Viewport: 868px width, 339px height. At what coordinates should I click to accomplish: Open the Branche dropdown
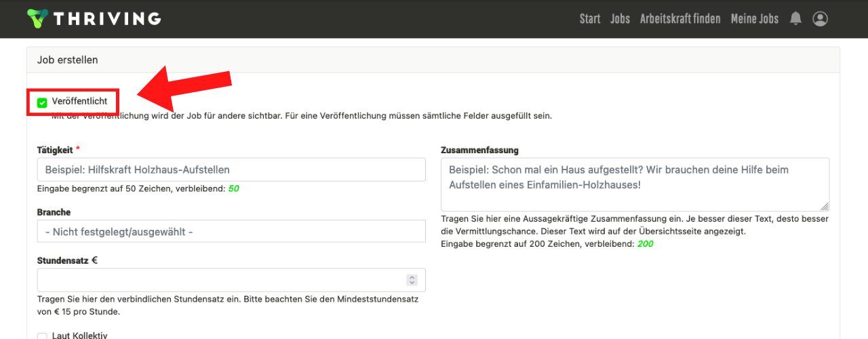click(x=231, y=232)
